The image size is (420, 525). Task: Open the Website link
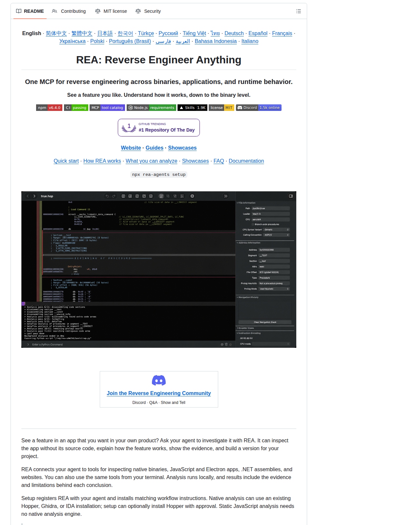coord(131,148)
